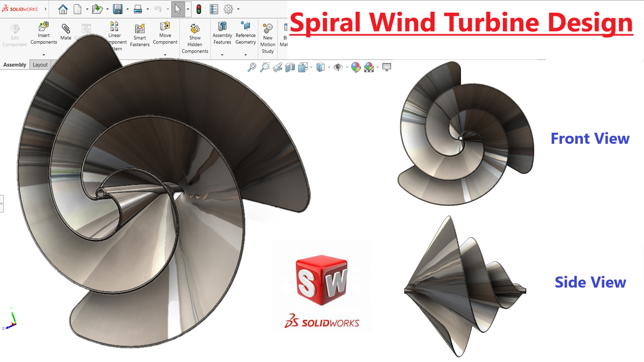Click the Mate paperclip icon

[x=66, y=29]
